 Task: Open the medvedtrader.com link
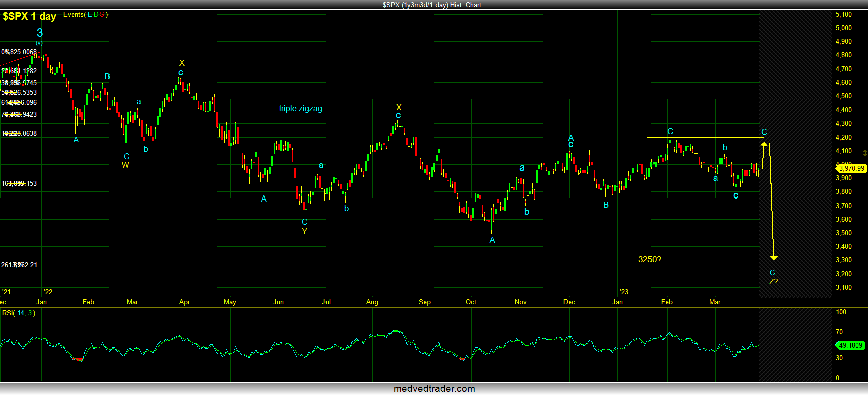[434, 389]
